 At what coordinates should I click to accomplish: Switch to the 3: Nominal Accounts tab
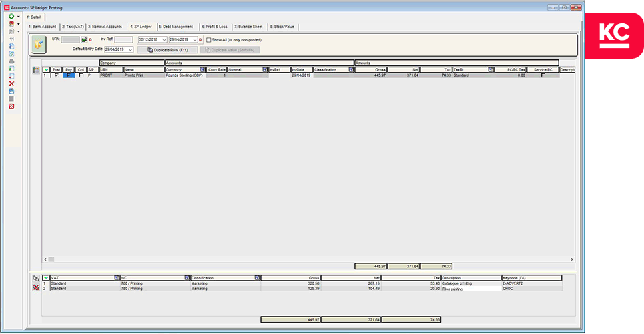click(105, 27)
